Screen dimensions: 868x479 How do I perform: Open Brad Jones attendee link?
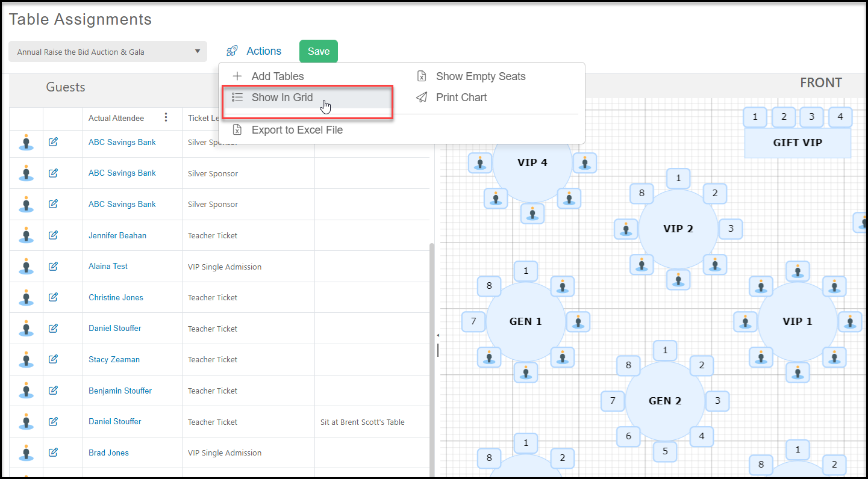[x=108, y=453]
